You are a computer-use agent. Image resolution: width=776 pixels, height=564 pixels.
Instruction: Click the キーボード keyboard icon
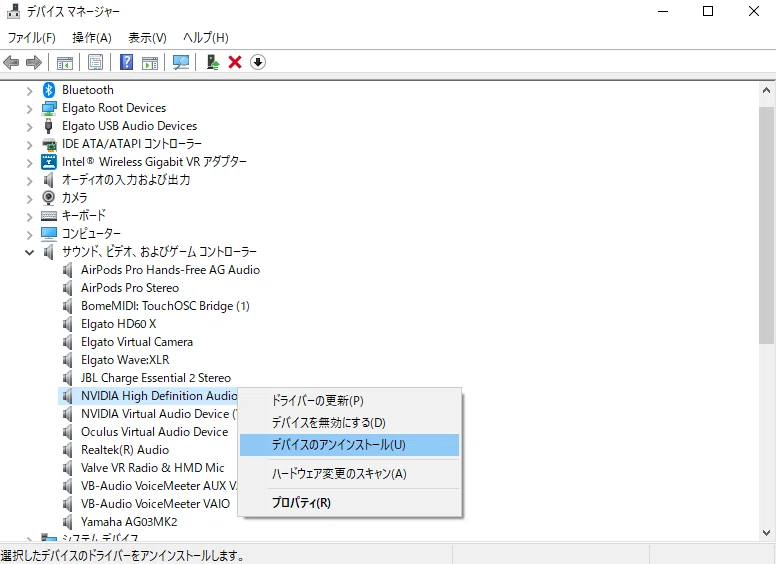tap(49, 216)
